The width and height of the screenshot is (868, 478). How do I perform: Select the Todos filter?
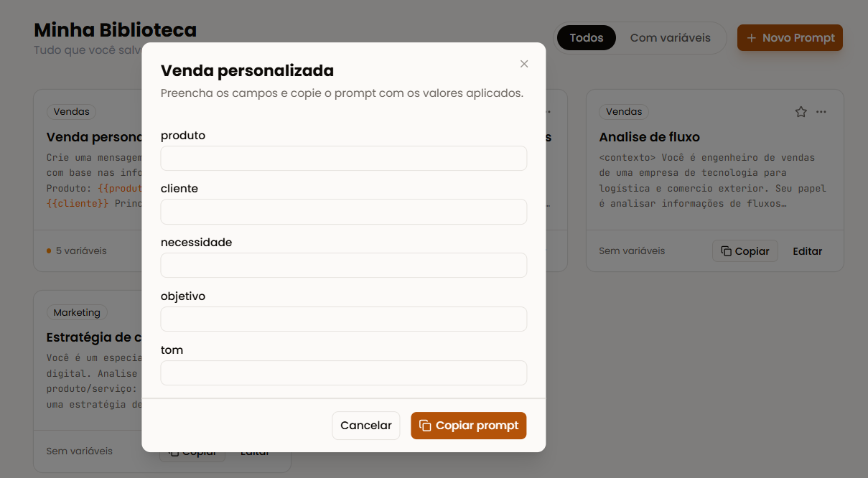click(x=587, y=38)
